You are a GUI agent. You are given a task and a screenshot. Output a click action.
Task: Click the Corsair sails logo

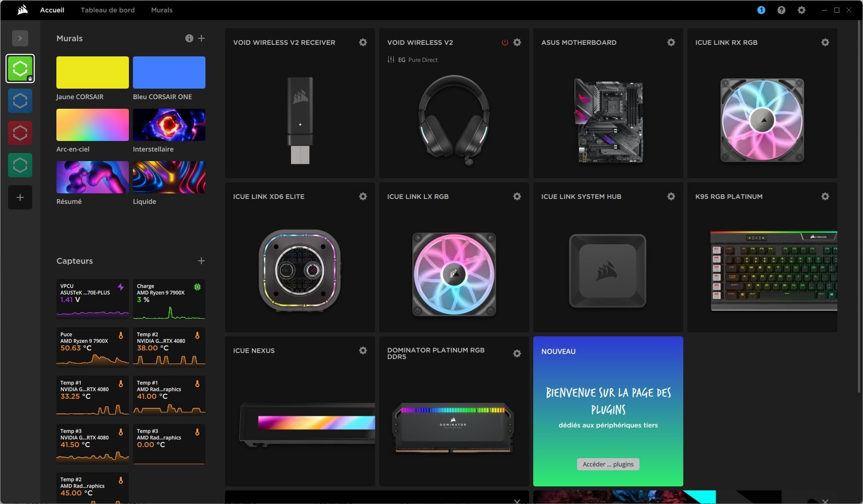pyautogui.click(x=22, y=10)
